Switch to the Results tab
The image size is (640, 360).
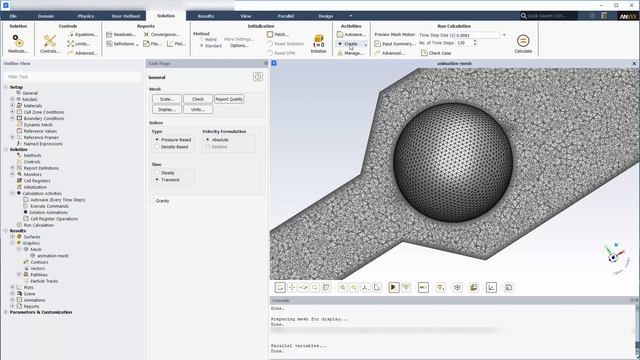point(206,16)
